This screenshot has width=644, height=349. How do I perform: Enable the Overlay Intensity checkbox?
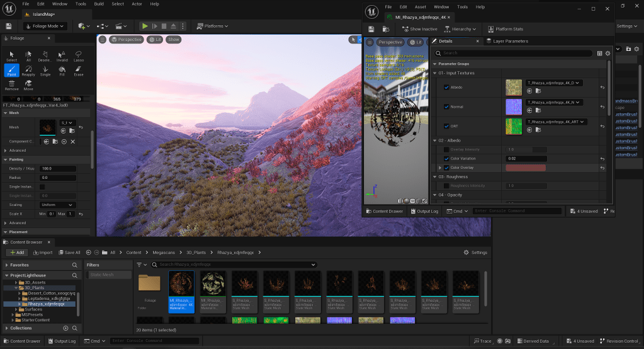447,149
